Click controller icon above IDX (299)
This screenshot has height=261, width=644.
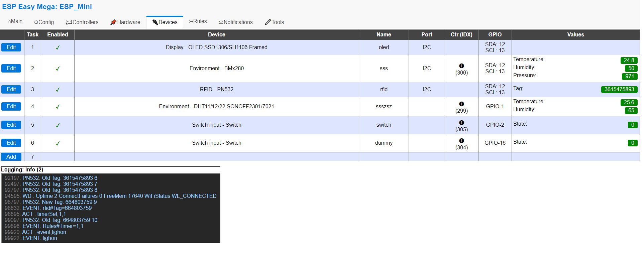[461, 104]
